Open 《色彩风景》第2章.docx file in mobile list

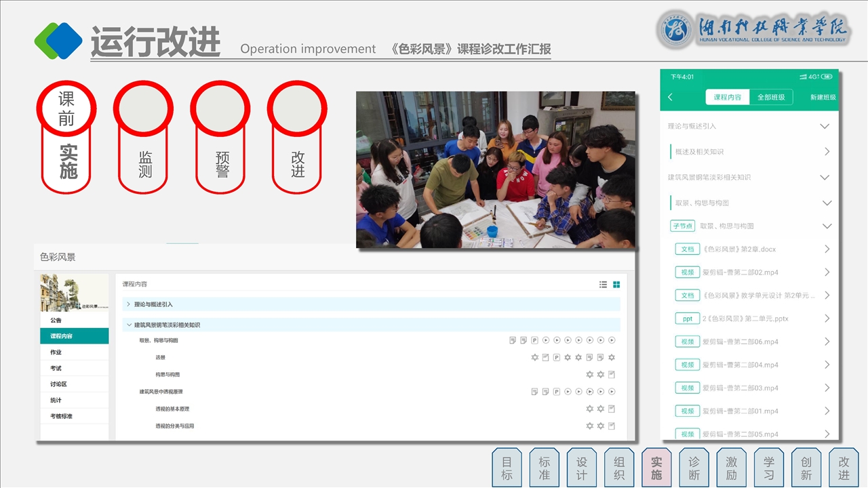tap(739, 249)
